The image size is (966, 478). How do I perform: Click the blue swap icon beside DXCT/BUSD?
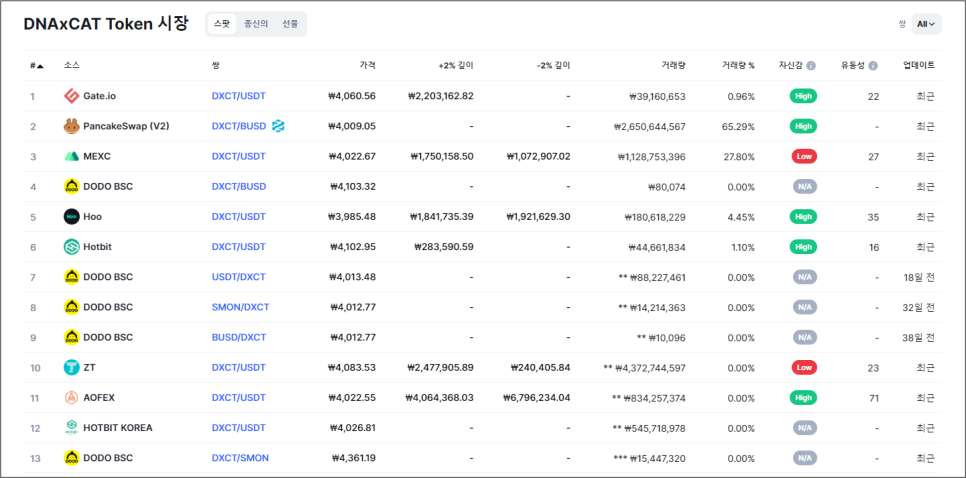point(278,126)
